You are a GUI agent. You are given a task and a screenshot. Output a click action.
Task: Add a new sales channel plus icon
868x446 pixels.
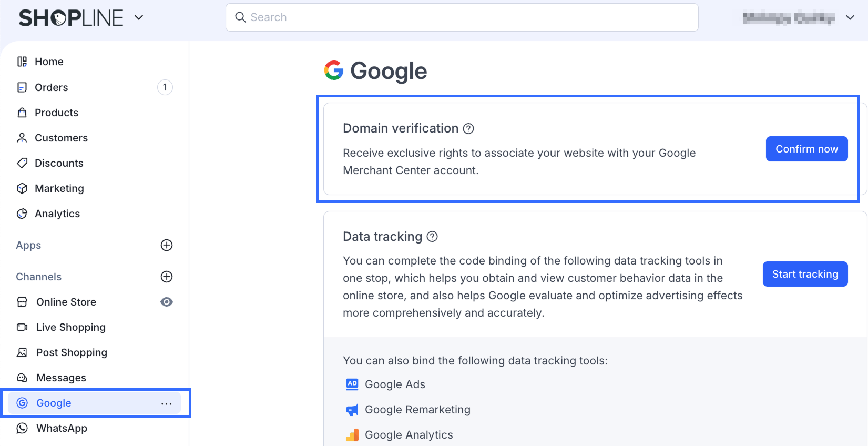click(x=167, y=277)
